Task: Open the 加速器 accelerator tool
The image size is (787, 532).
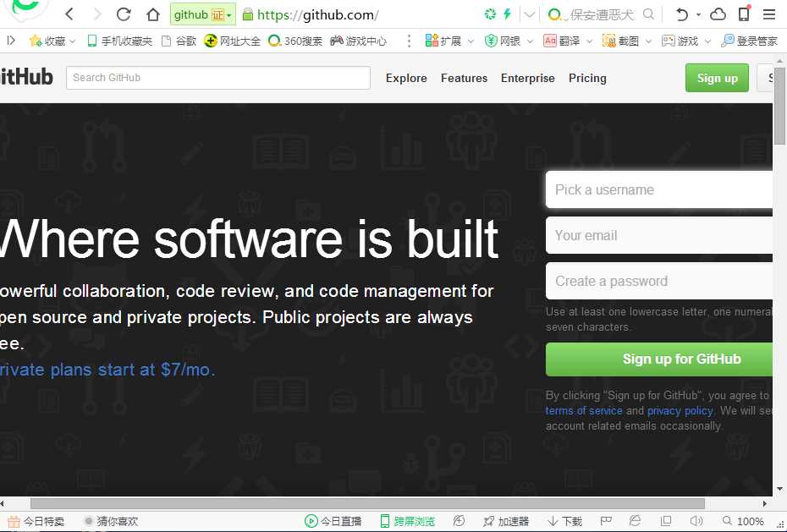Action: pyautogui.click(x=506, y=522)
